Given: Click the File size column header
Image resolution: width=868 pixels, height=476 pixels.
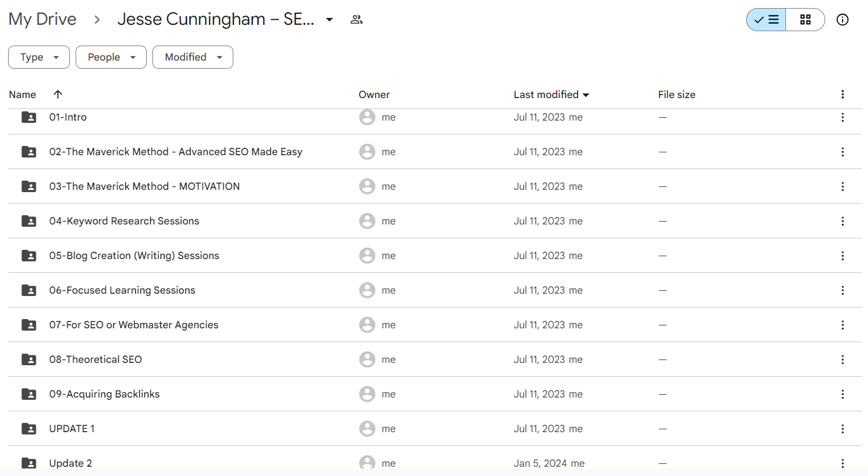Looking at the screenshot, I should pos(677,95).
